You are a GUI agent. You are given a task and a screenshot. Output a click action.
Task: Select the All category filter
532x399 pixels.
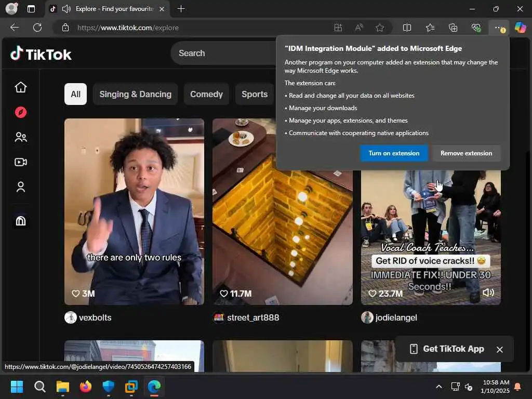(x=76, y=94)
